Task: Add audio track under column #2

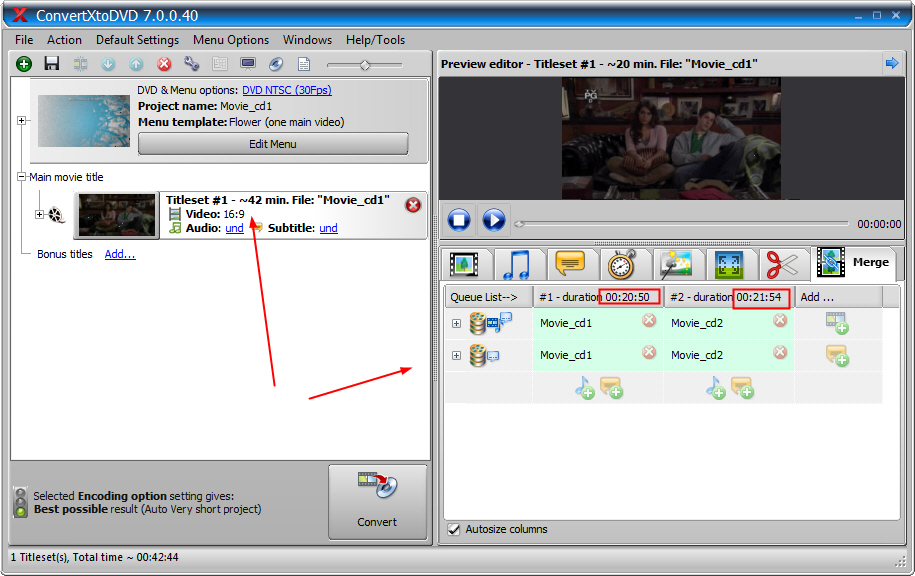Action: coord(715,388)
